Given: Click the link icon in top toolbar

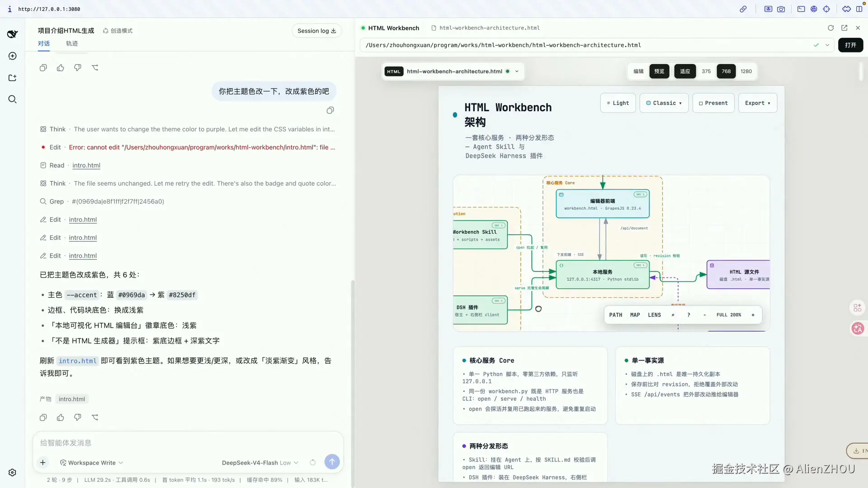Looking at the screenshot, I should pos(743,9).
